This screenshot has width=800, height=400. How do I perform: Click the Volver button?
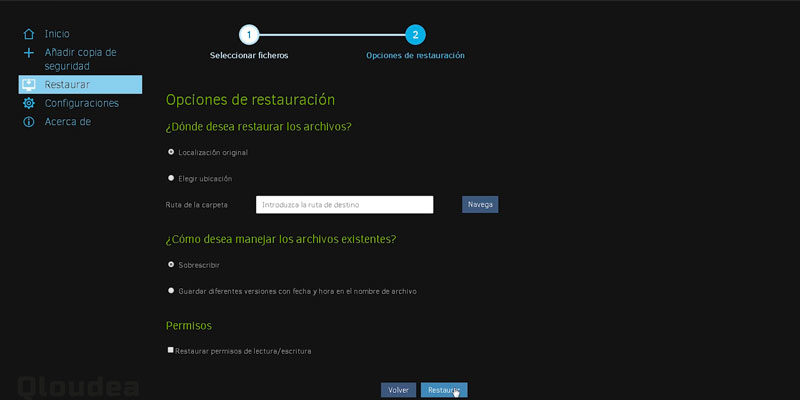pos(398,390)
